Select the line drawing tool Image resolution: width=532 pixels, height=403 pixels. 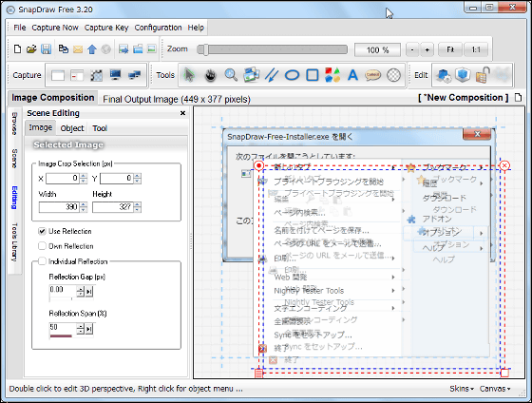[x=272, y=75]
